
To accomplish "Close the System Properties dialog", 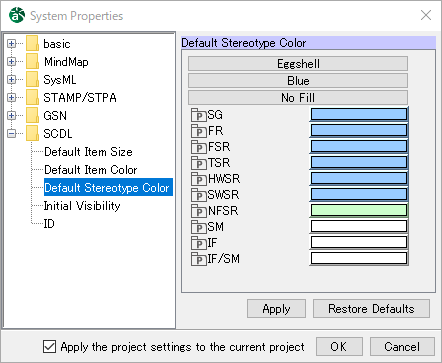I will (x=426, y=15).
